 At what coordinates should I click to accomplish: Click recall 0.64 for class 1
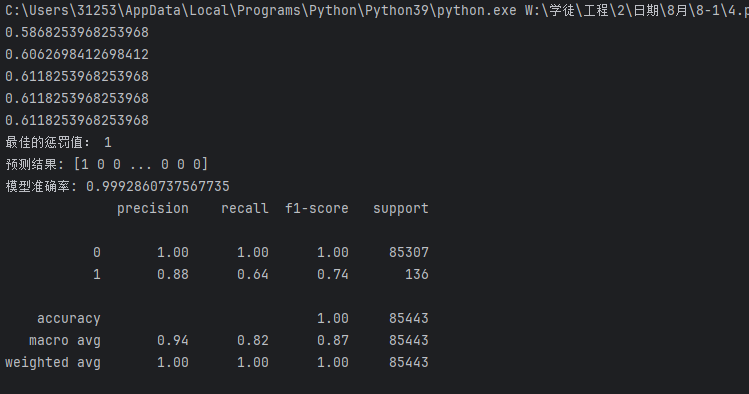coord(253,274)
